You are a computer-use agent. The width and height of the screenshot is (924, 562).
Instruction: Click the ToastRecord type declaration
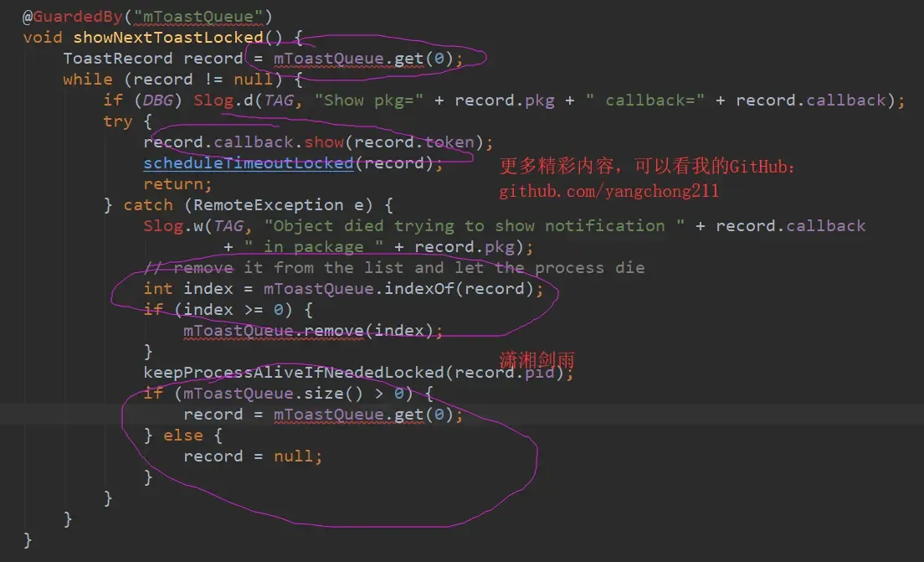[x=118, y=59]
